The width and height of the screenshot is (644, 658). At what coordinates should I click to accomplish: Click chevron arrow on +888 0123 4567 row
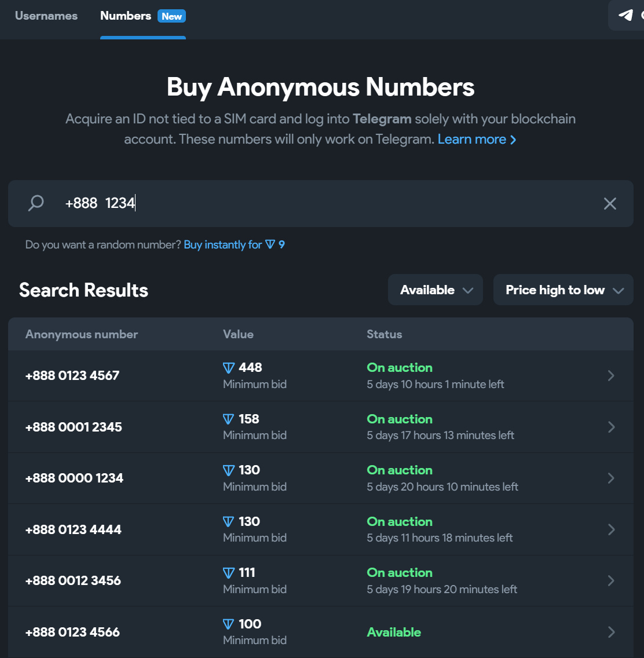pyautogui.click(x=611, y=375)
